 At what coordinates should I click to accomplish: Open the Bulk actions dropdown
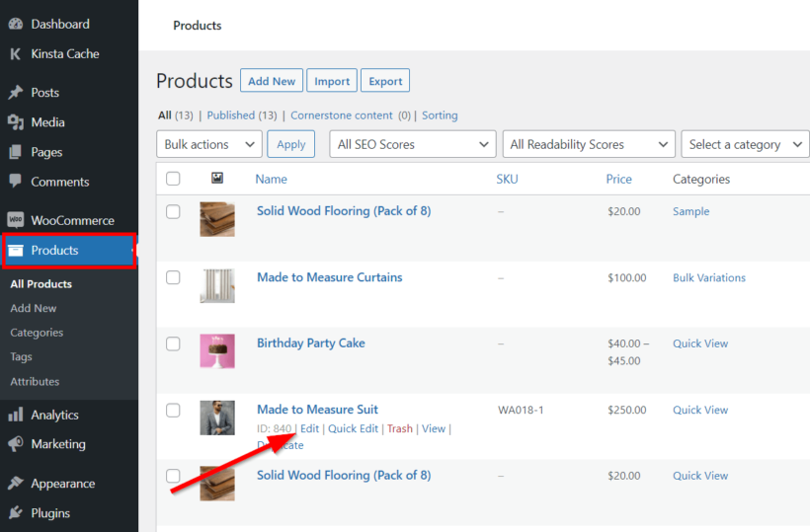209,144
